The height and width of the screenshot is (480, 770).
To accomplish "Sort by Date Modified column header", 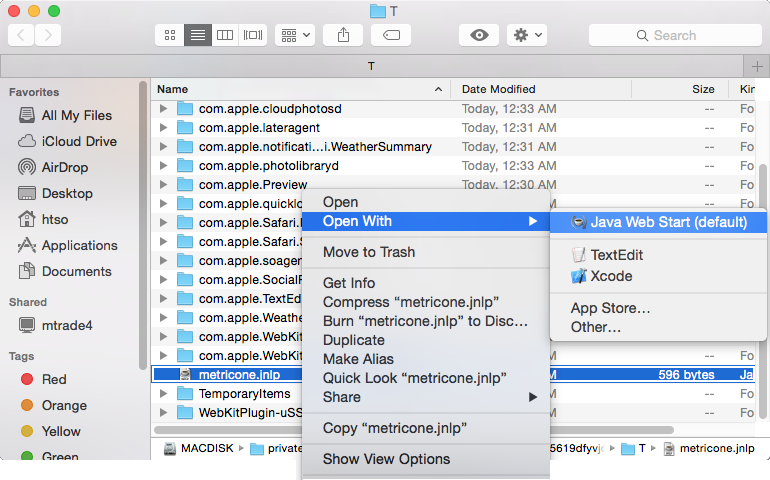I will (x=541, y=89).
